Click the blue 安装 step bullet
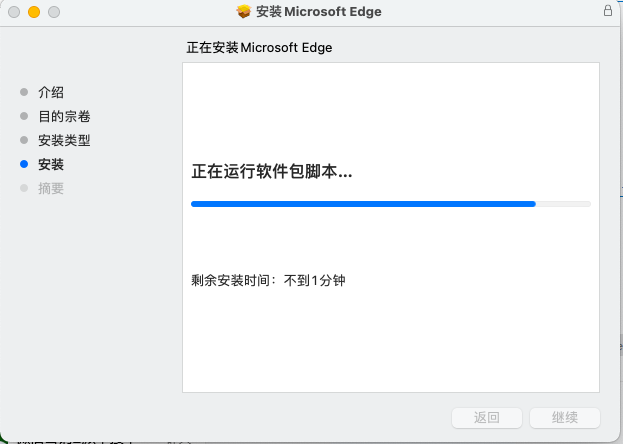This screenshot has width=623, height=444. (x=24, y=164)
